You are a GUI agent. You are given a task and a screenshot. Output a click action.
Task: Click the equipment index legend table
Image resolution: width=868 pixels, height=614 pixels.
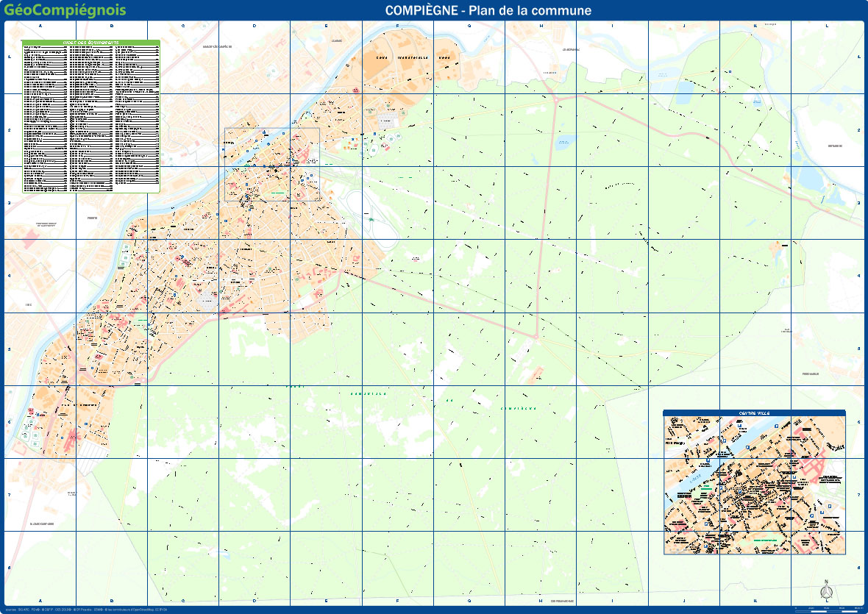point(91,119)
